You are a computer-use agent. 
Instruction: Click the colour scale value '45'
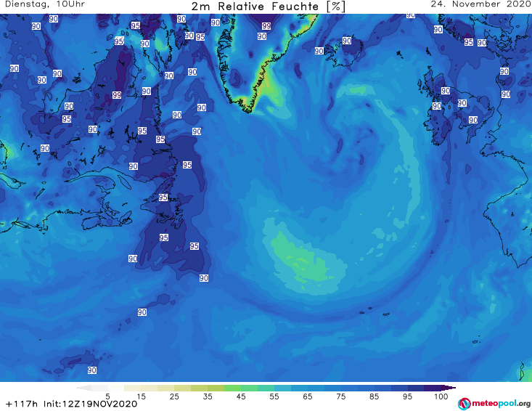click(x=241, y=396)
